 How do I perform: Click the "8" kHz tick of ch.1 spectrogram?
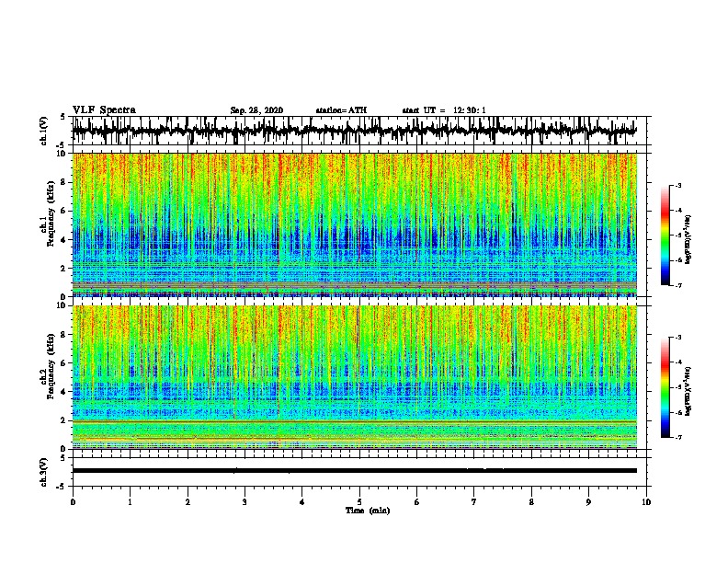click(64, 182)
